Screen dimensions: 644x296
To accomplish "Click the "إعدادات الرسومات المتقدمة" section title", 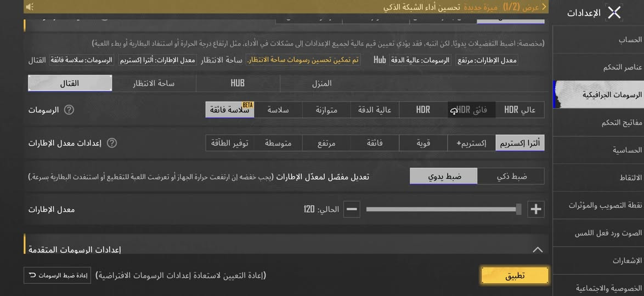I will pos(75,249).
